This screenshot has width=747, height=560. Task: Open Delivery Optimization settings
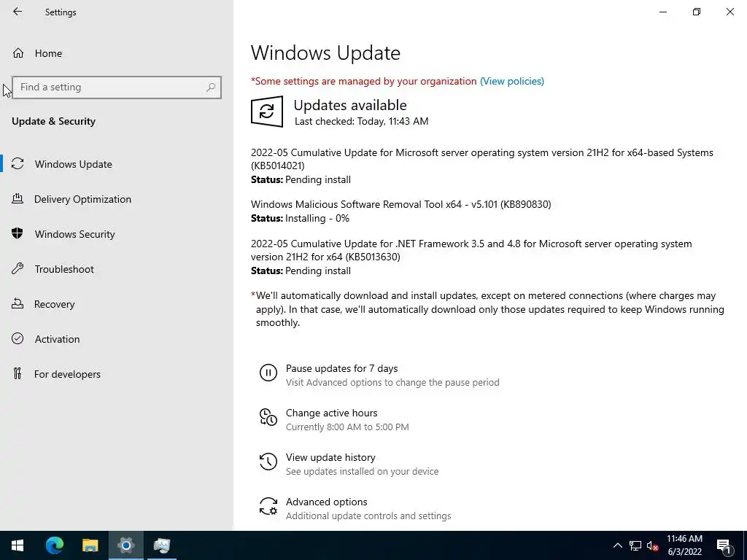pyautogui.click(x=82, y=200)
